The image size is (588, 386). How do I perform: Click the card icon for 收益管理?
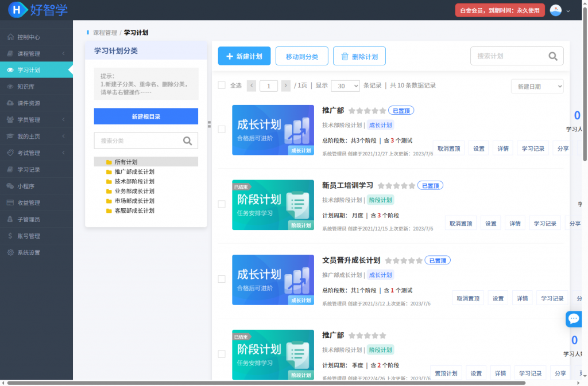click(10, 202)
